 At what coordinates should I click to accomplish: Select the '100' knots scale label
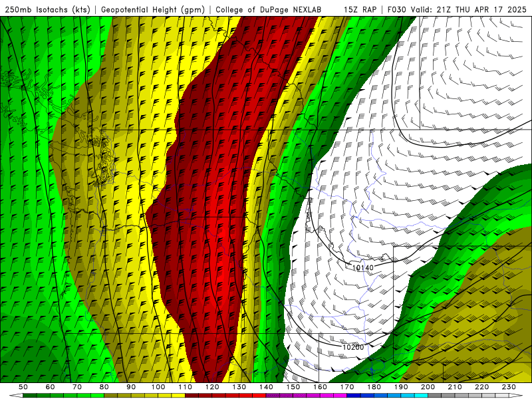coord(158,387)
